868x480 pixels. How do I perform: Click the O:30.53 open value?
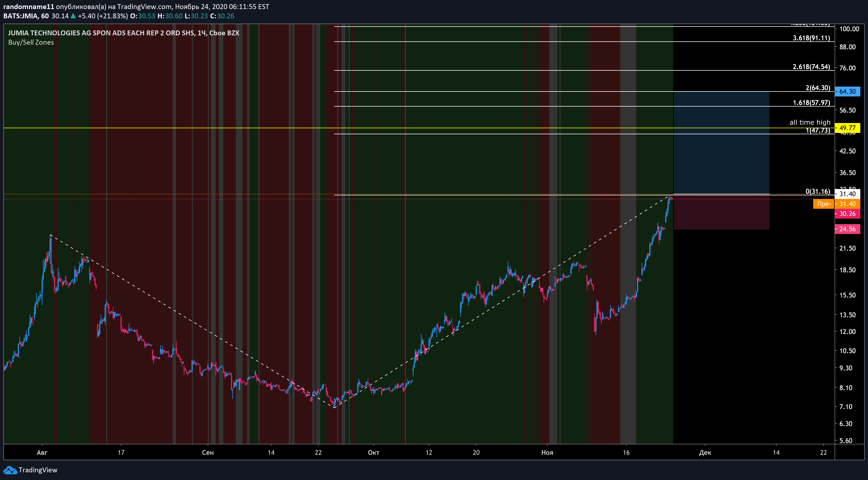(142, 16)
